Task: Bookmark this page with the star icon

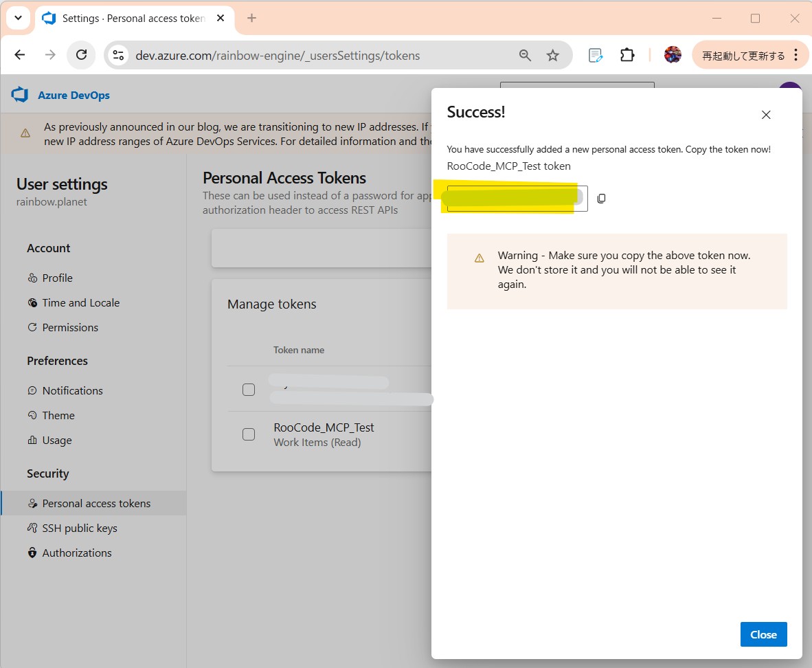Action: click(552, 56)
